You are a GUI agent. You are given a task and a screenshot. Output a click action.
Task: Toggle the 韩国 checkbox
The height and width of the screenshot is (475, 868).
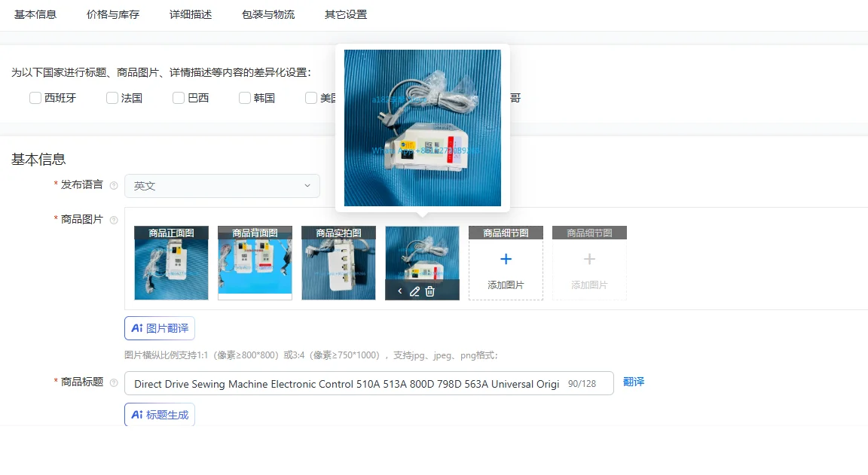tap(245, 98)
